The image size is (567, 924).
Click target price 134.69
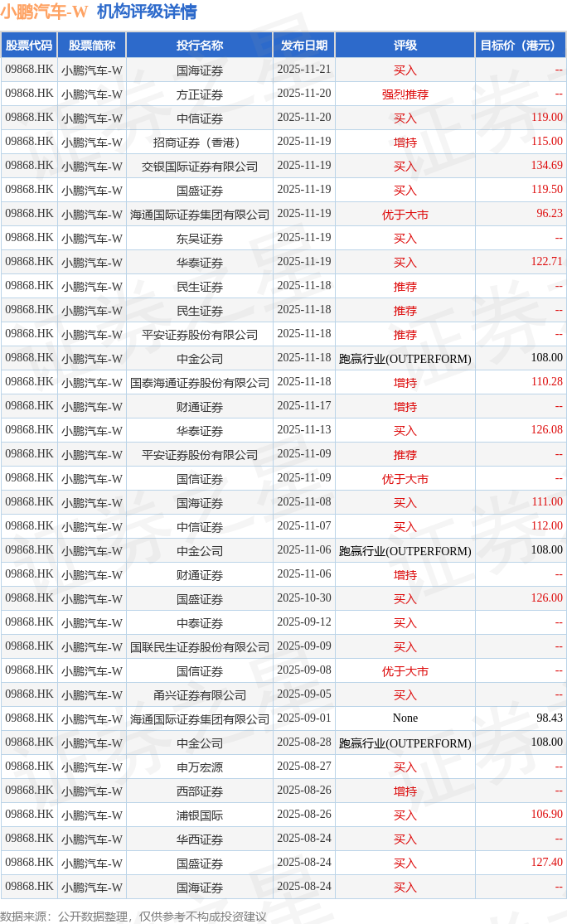pyautogui.click(x=547, y=166)
